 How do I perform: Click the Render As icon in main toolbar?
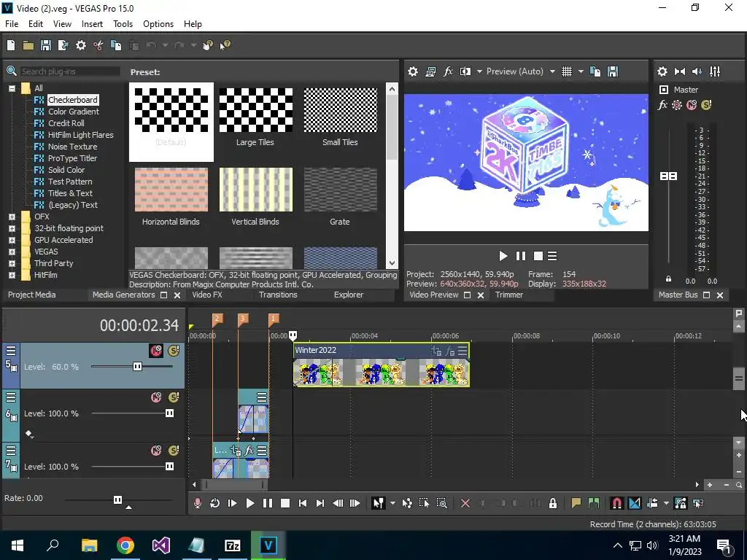click(x=63, y=45)
